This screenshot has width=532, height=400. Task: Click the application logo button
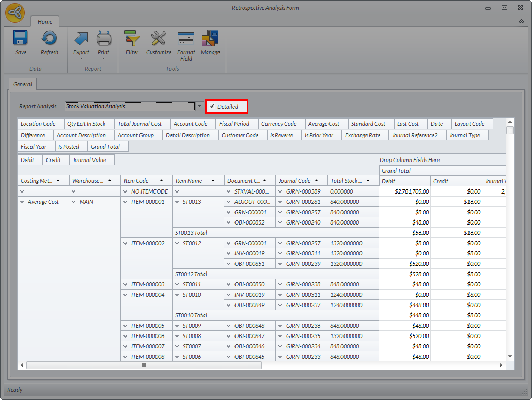[15, 13]
